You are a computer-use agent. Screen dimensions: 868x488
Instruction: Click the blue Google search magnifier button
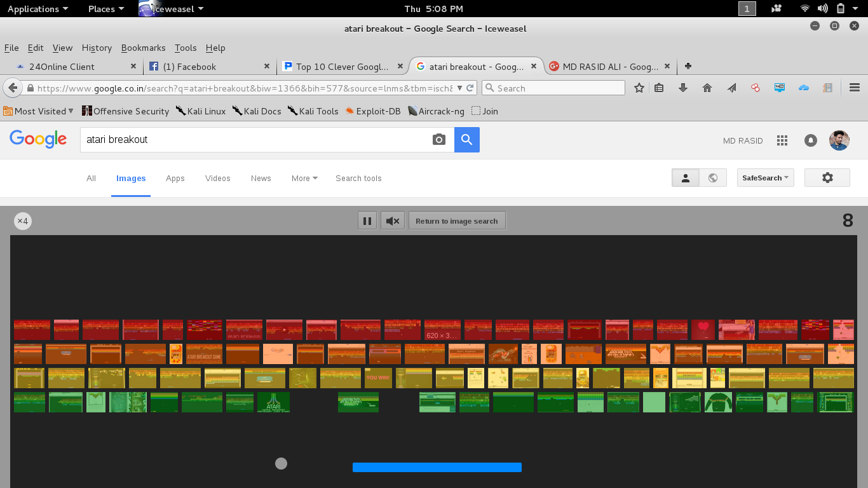click(x=467, y=140)
